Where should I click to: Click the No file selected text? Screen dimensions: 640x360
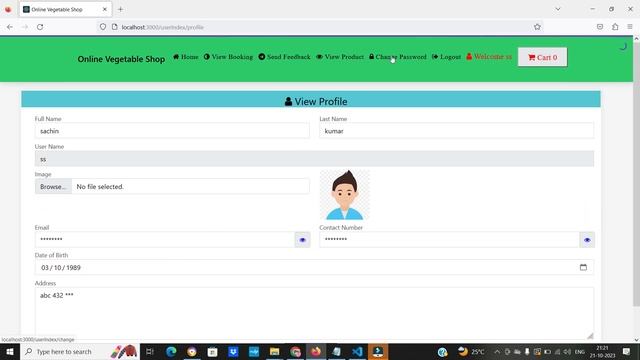pyautogui.click(x=100, y=187)
